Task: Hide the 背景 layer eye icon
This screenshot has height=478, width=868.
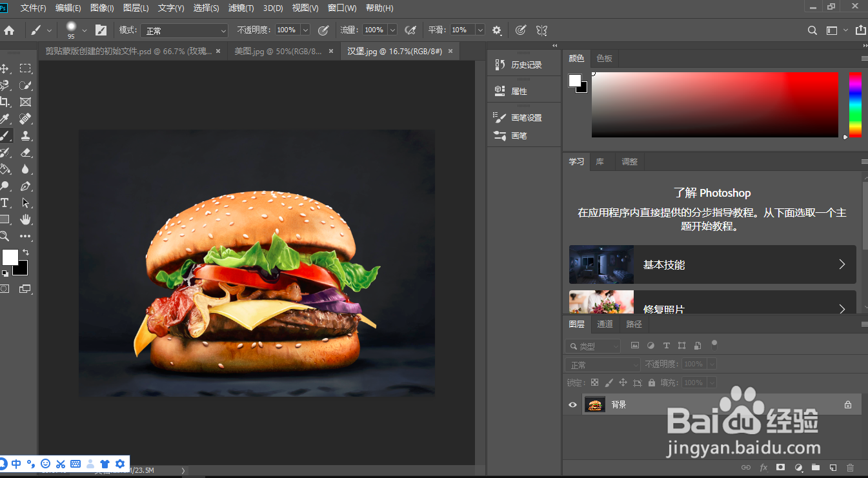Action: tap(572, 404)
